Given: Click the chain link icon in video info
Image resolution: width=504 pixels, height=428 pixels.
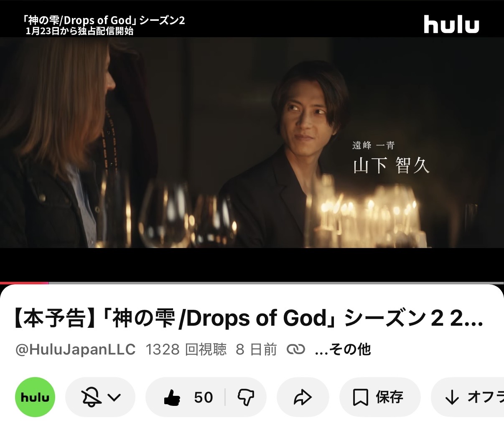Looking at the screenshot, I should point(296,349).
